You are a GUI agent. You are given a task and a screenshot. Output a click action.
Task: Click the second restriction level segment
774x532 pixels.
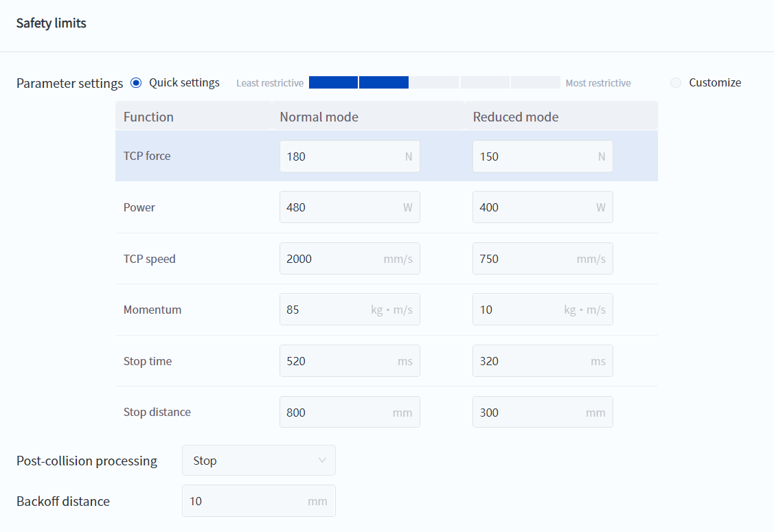383,83
